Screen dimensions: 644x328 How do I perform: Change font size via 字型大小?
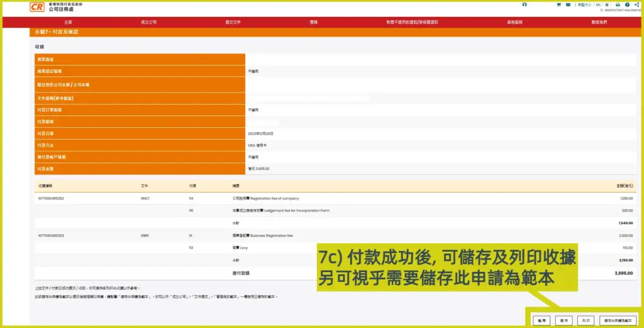[x=585, y=5]
